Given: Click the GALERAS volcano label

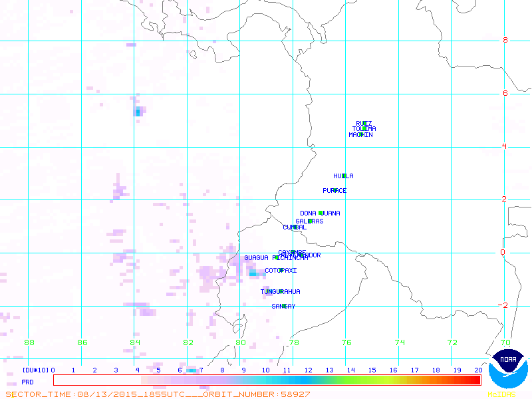Looking at the screenshot, I should tap(309, 221).
